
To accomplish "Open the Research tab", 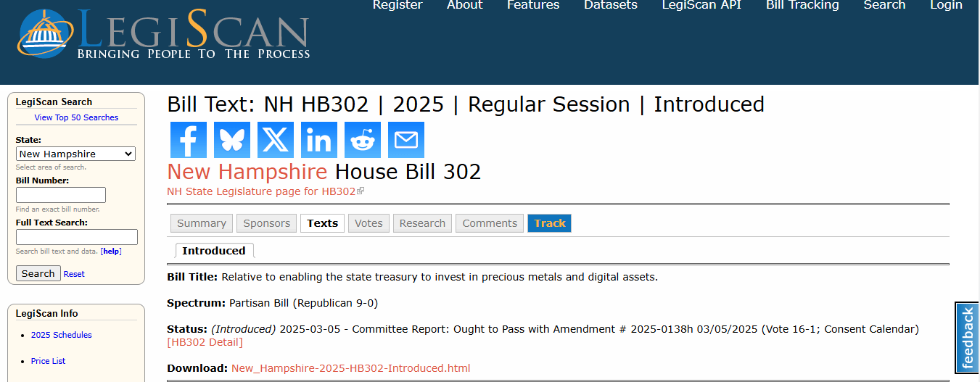I will pyautogui.click(x=422, y=223).
